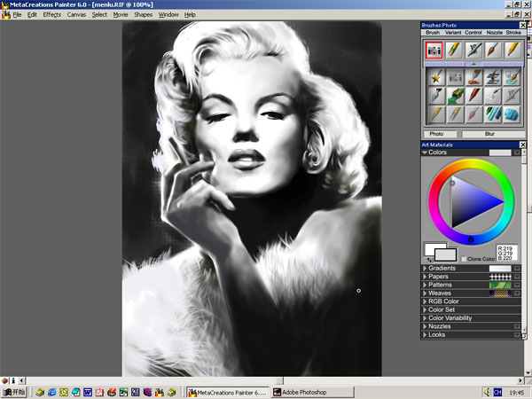The width and height of the screenshot is (532, 399).
Task: Select the red Chalk crayon brush icon
Action: 474,96
